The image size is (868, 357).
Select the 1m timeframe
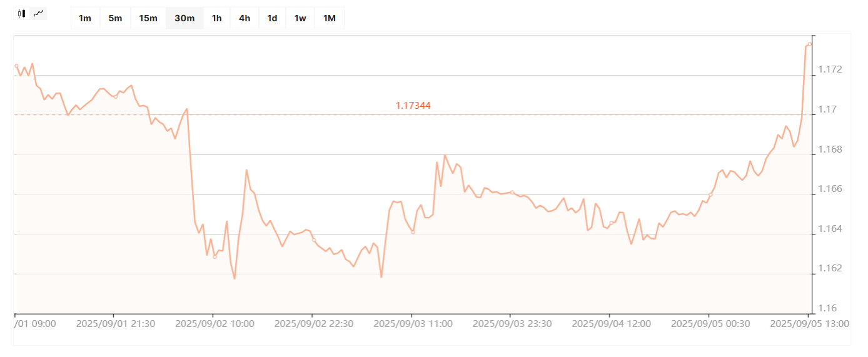pyautogui.click(x=85, y=18)
